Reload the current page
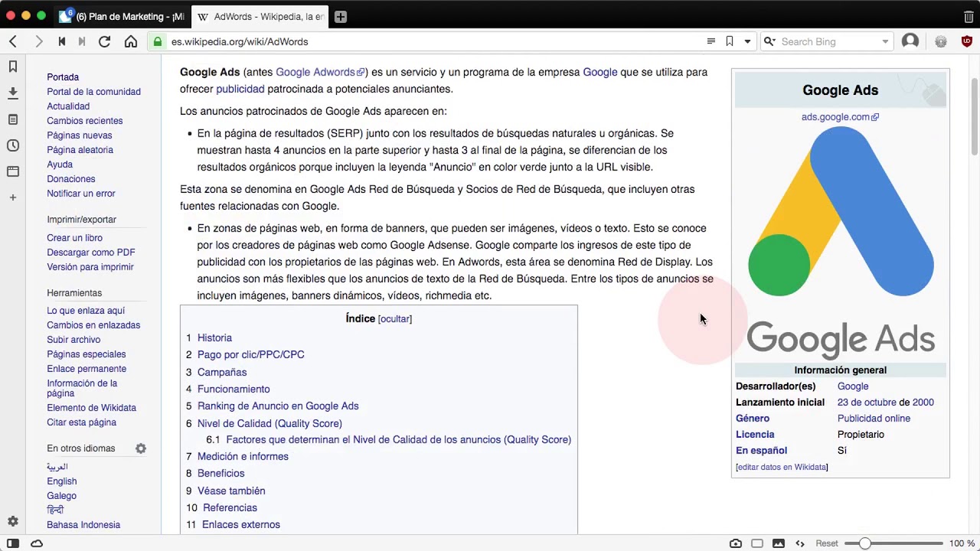980x551 pixels. point(105,41)
